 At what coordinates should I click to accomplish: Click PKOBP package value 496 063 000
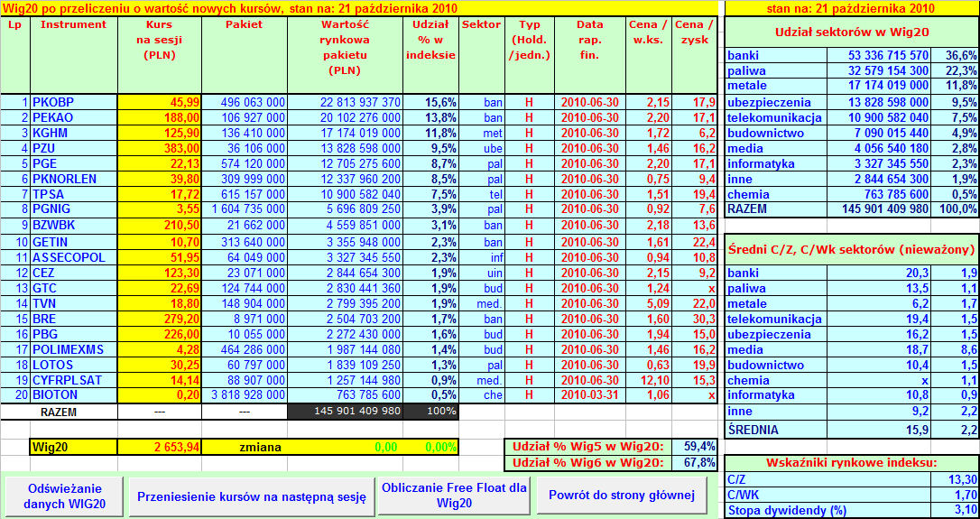pyautogui.click(x=245, y=102)
